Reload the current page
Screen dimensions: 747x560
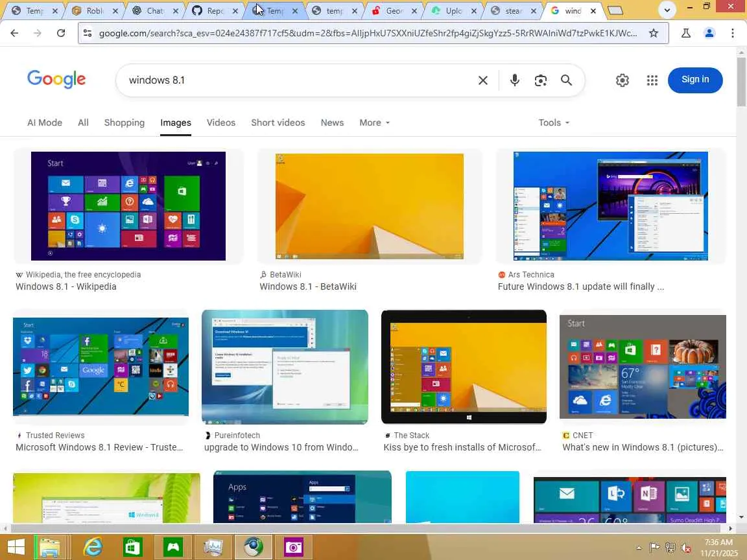pos(60,33)
